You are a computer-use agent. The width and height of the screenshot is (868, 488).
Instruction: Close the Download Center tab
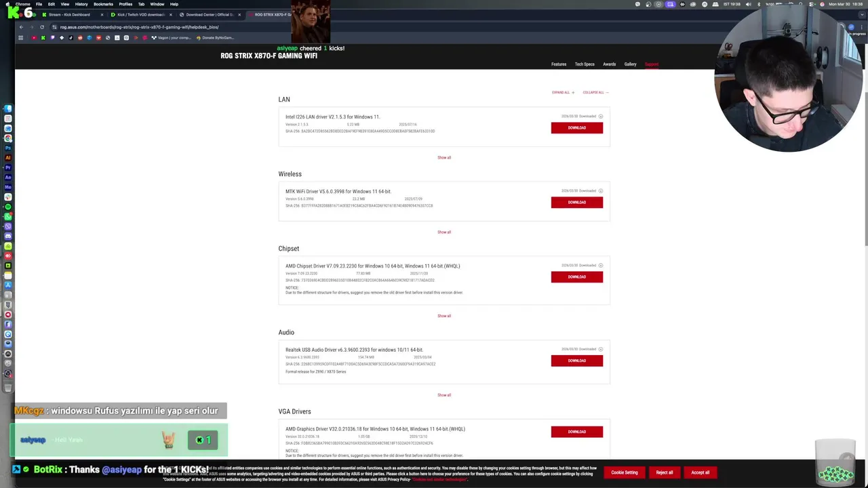coord(239,14)
